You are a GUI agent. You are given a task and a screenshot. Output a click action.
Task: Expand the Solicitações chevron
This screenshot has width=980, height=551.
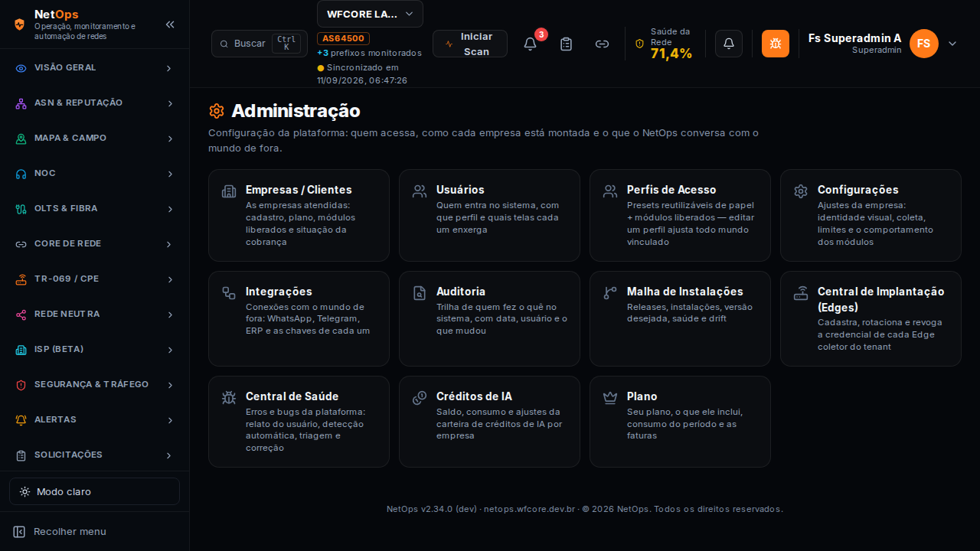click(169, 455)
